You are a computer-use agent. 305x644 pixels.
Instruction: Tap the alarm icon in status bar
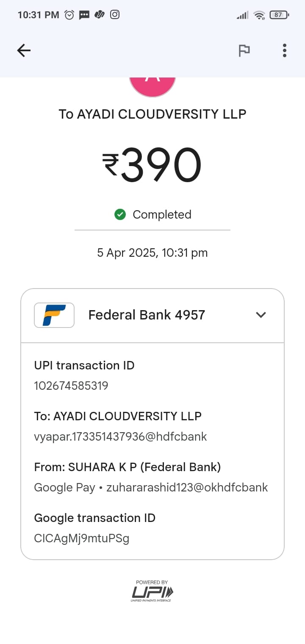(x=69, y=15)
